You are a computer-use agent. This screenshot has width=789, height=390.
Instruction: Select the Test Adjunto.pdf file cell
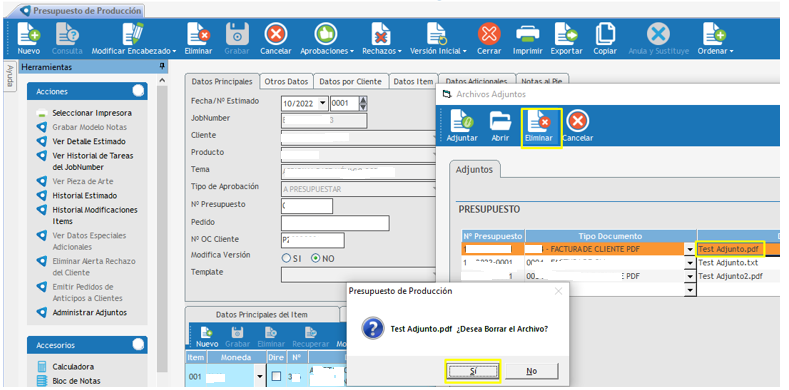[730, 249]
